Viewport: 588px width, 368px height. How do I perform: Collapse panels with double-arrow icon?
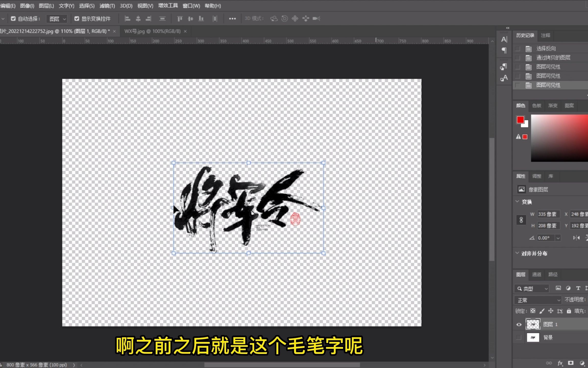(x=508, y=28)
